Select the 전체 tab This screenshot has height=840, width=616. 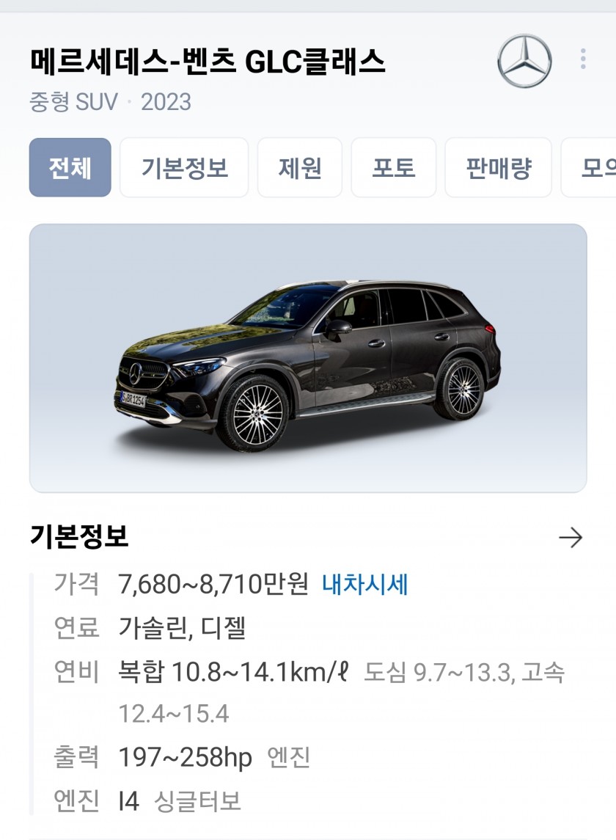pyautogui.click(x=70, y=168)
